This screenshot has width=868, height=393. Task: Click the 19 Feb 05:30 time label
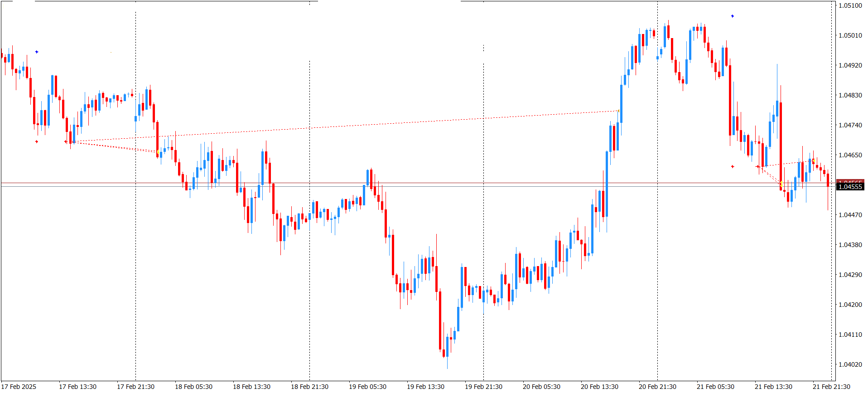pos(367,387)
